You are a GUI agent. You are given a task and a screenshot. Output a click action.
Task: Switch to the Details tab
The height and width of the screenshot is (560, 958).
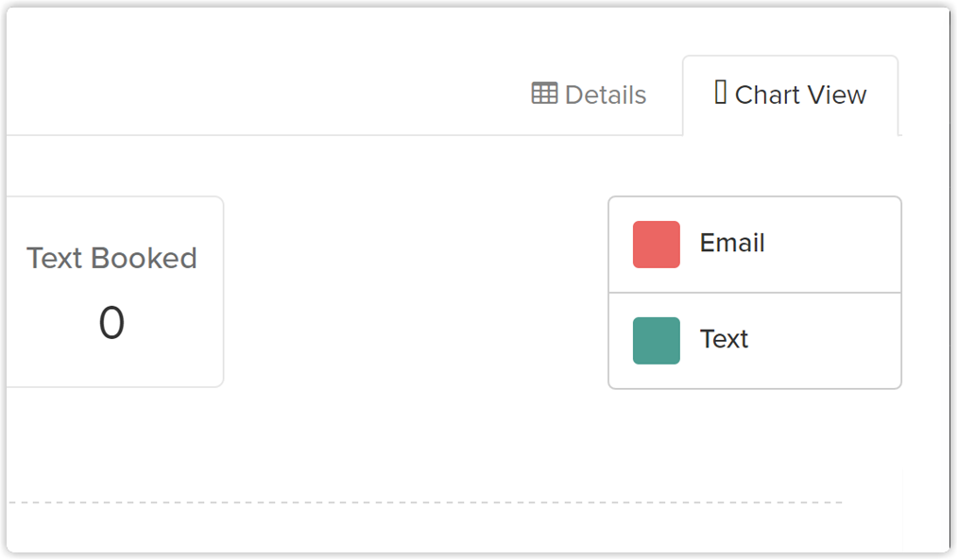589,94
